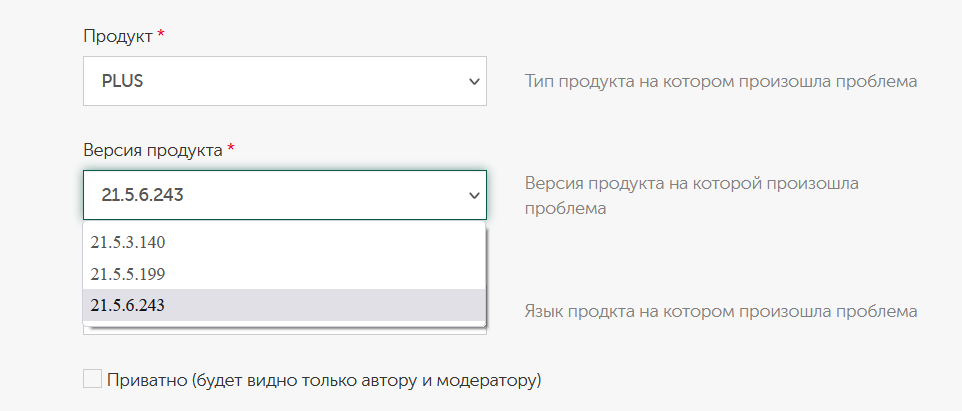The image size is (962, 411).
Task: Choose the highlighted 21.5.6.243 list option
Action: coord(284,305)
